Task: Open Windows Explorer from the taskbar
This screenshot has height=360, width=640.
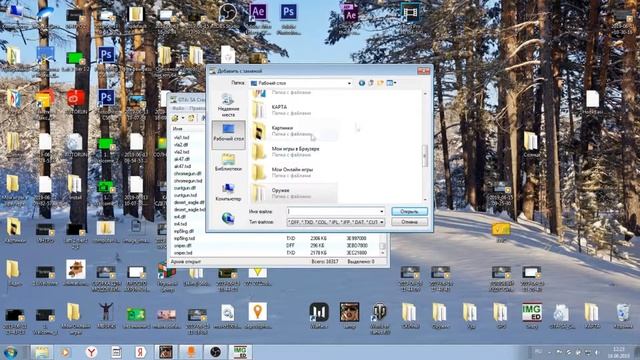Action: 42,351
